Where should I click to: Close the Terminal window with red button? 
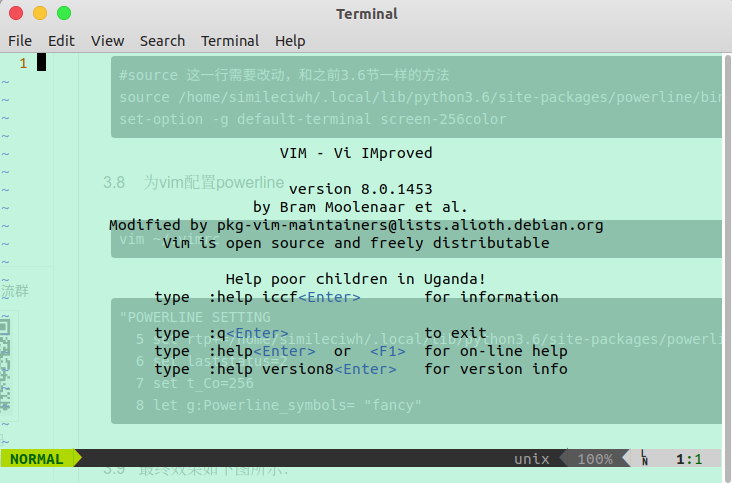pos(16,13)
